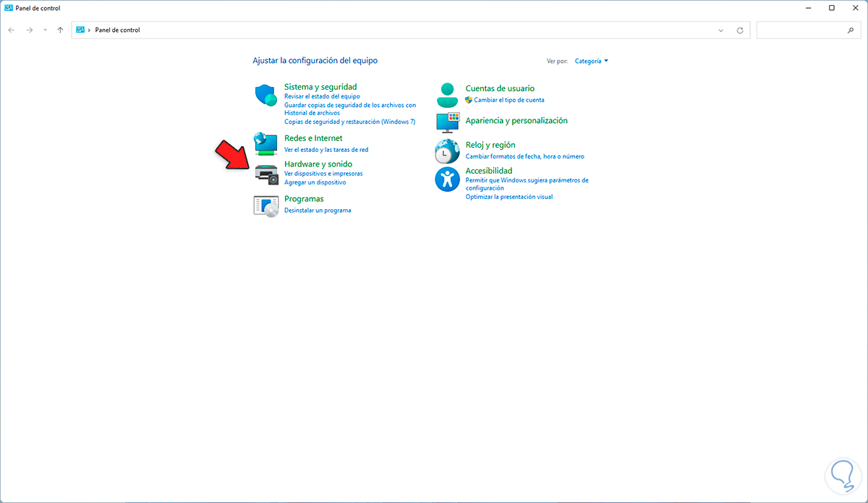Open the recent locations dropdown arrow
868x503 pixels.
click(45, 30)
